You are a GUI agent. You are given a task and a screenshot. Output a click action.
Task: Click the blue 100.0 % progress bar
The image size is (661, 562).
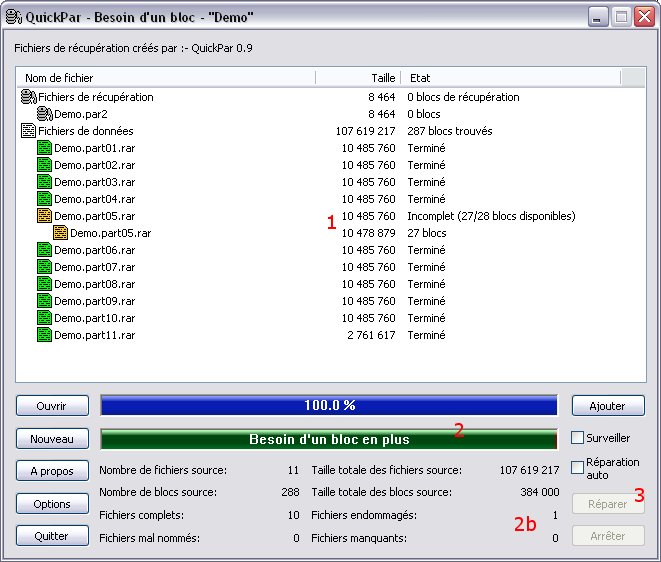(329, 406)
